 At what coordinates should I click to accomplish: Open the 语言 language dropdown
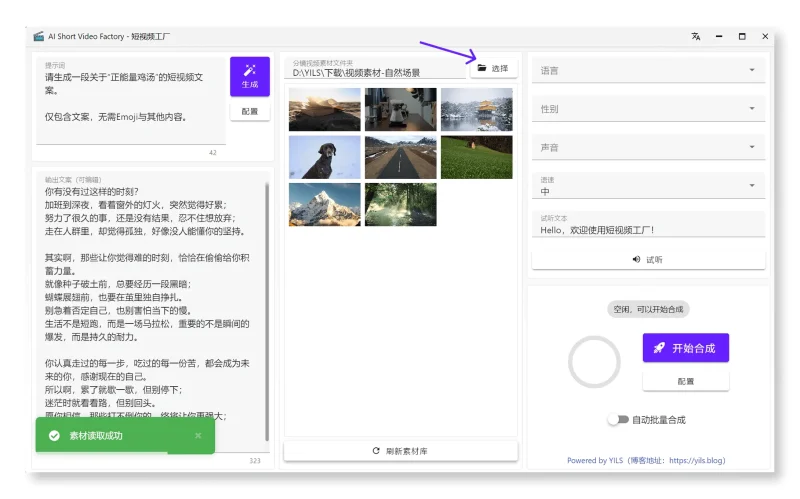pyautogui.click(x=648, y=70)
